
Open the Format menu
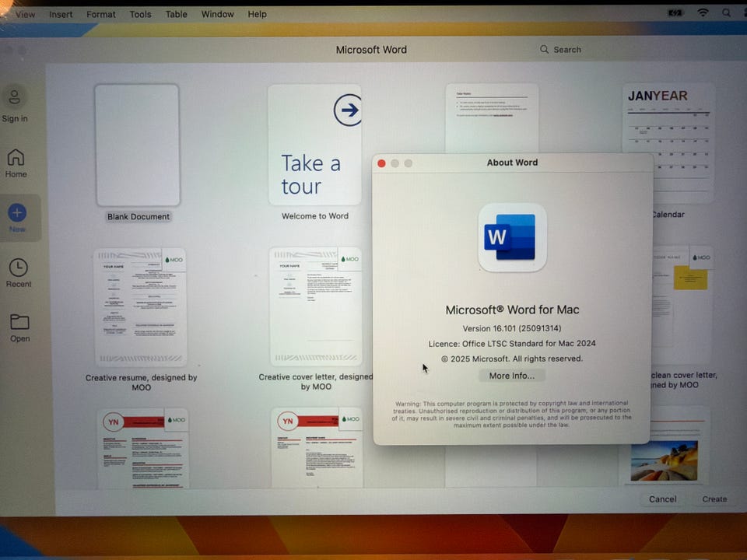click(100, 14)
